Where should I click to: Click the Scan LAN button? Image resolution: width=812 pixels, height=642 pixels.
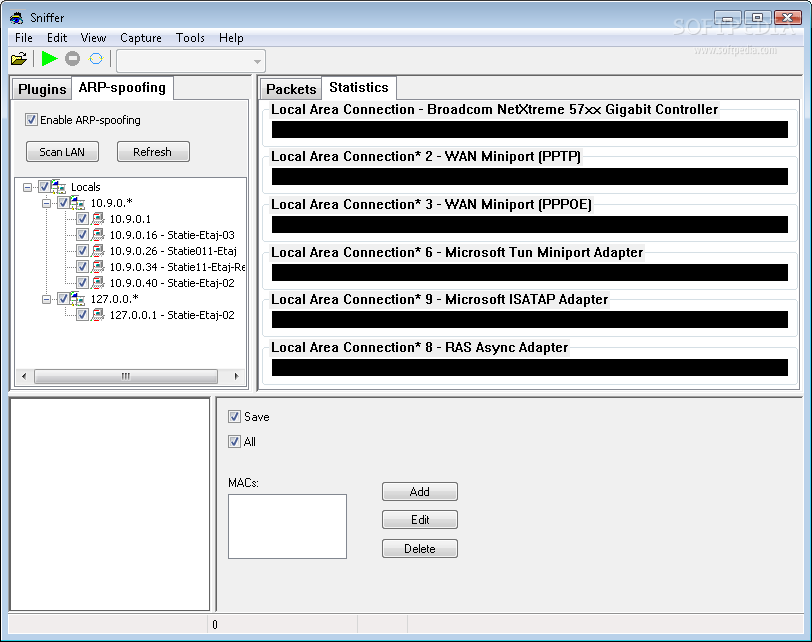pos(62,152)
